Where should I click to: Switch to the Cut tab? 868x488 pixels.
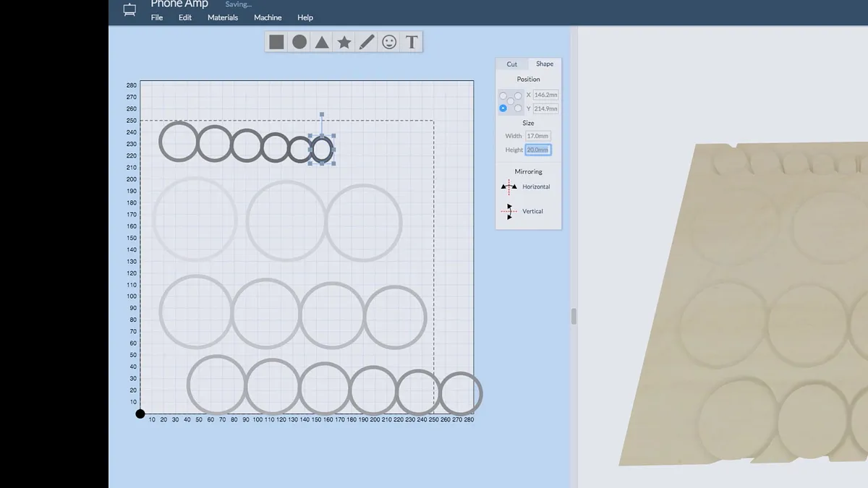pos(512,64)
